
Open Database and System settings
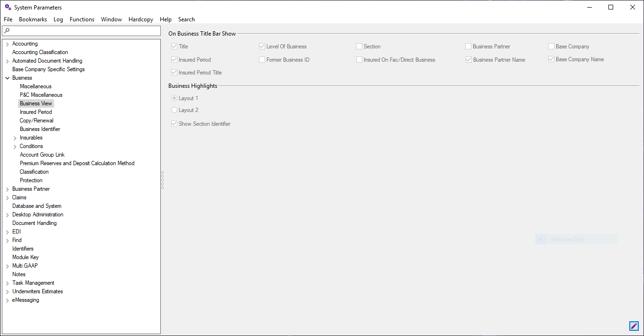point(37,206)
